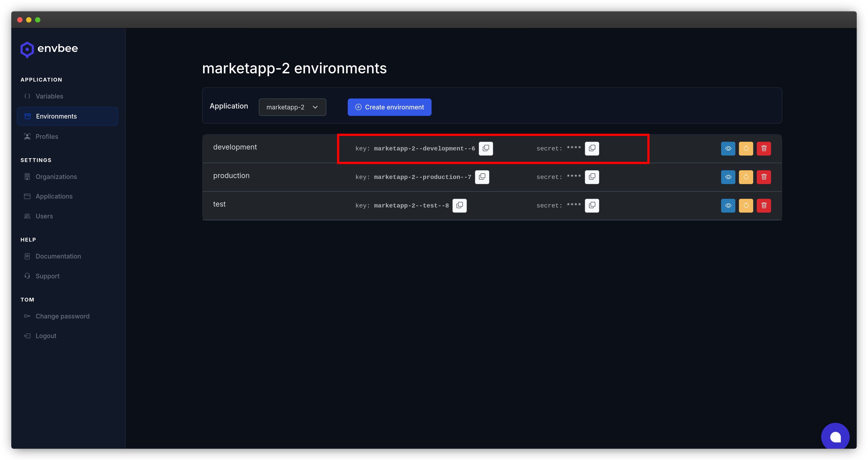The width and height of the screenshot is (868, 460).
Task: Reveal the test environment secret
Action: click(728, 205)
